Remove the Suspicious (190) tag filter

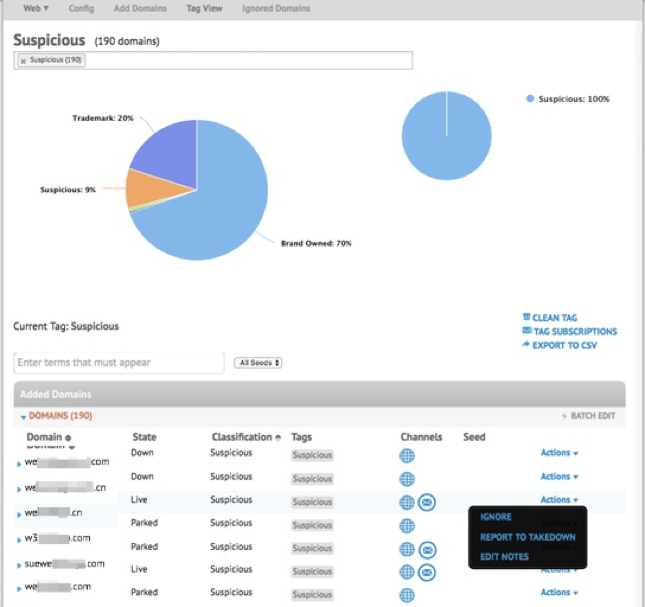(x=23, y=61)
